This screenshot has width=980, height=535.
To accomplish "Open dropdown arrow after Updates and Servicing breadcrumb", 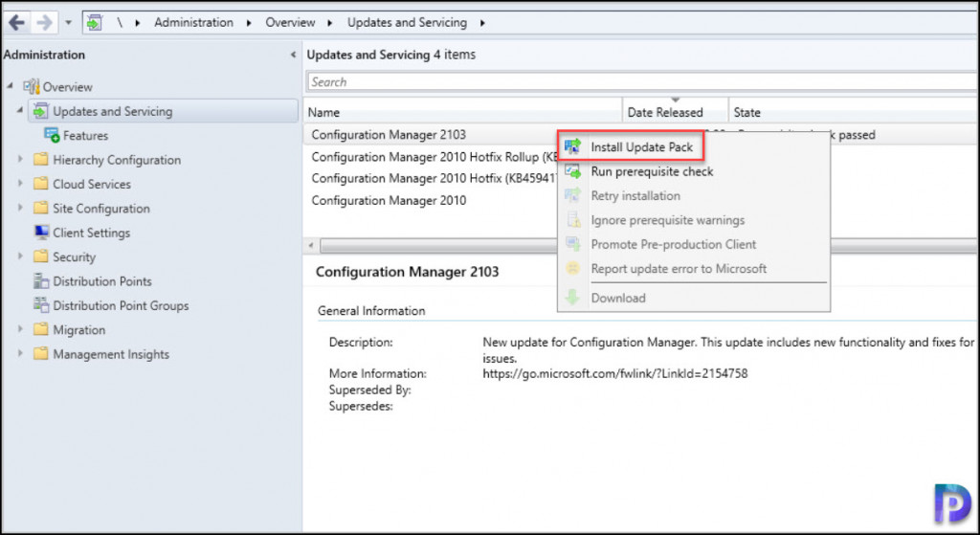I will (482, 23).
